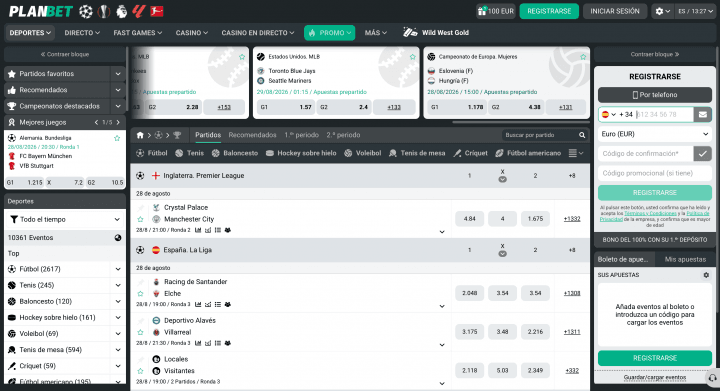Open the settings gear menu
Image resolution: width=720 pixels, height=391 pixels.
[662, 11]
